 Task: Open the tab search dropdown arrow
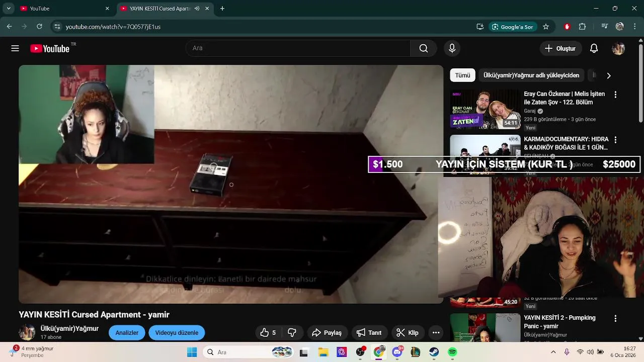click(9, 9)
